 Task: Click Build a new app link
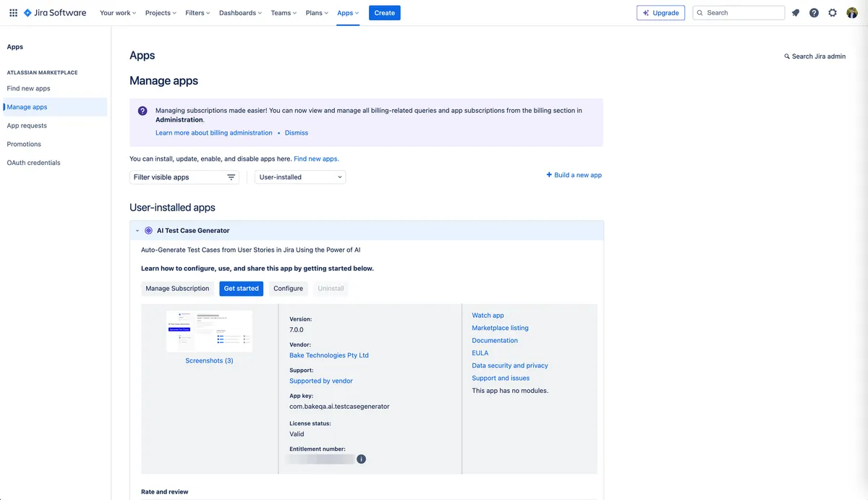point(574,175)
